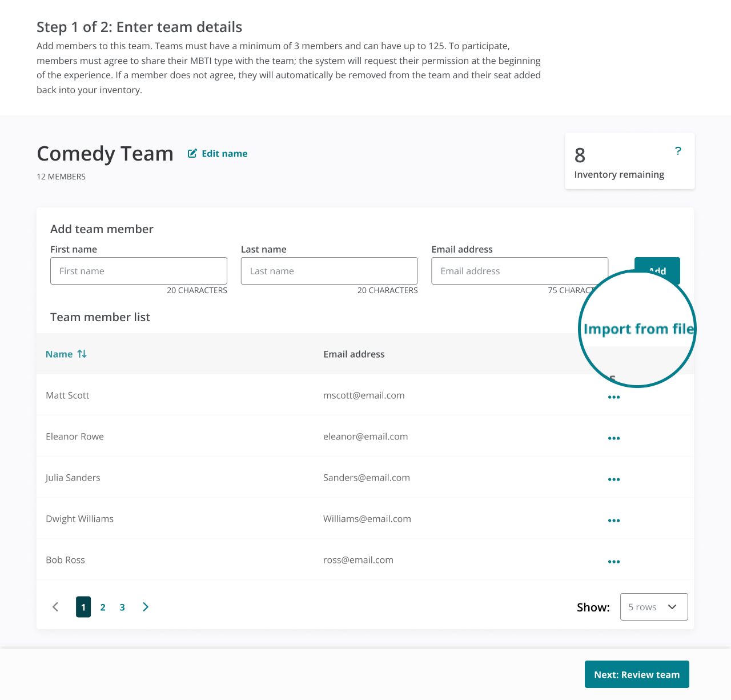This screenshot has height=700, width=731.
Task: Open the inventory help question mark
Action: (678, 151)
